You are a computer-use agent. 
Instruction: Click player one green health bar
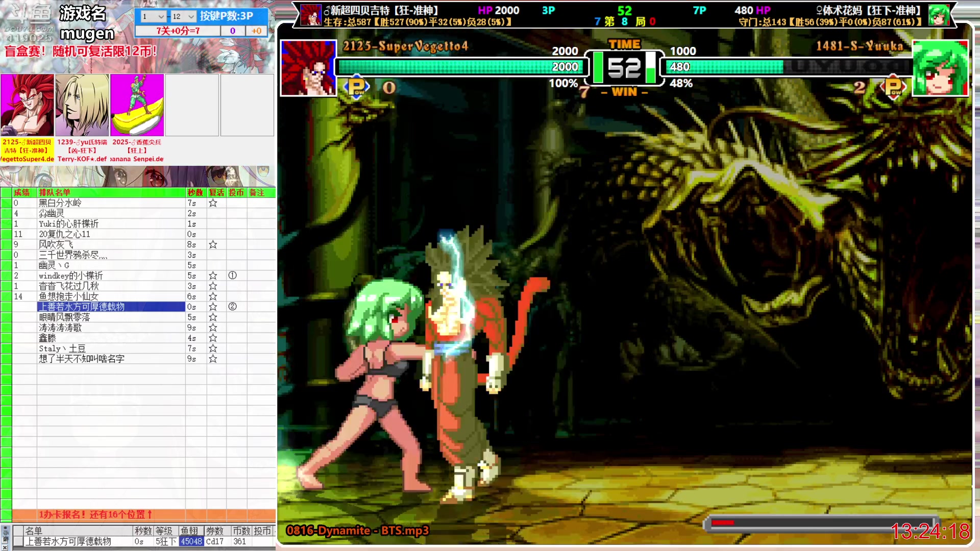pyautogui.click(x=462, y=67)
